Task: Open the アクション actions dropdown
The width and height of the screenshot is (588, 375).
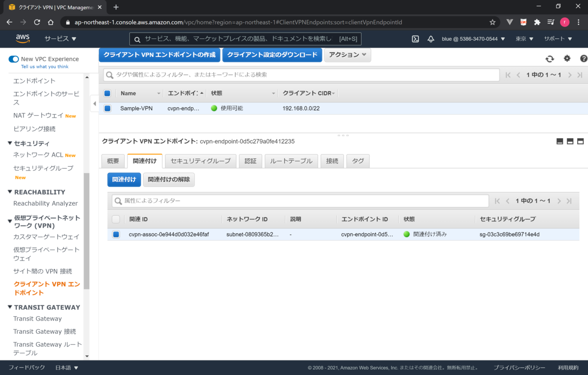Action: [347, 55]
